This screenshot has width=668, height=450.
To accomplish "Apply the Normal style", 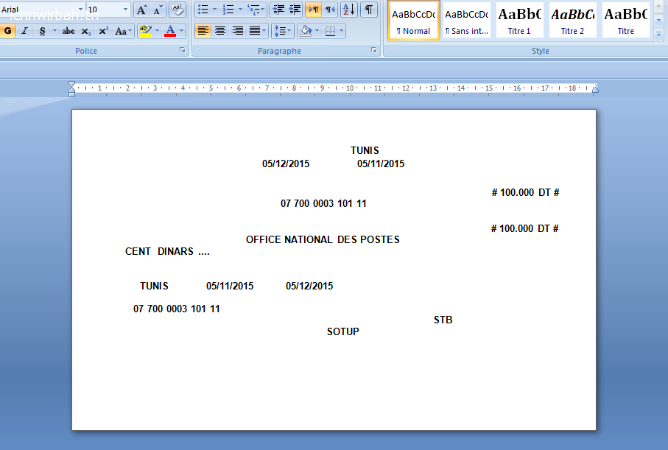I will [414, 20].
